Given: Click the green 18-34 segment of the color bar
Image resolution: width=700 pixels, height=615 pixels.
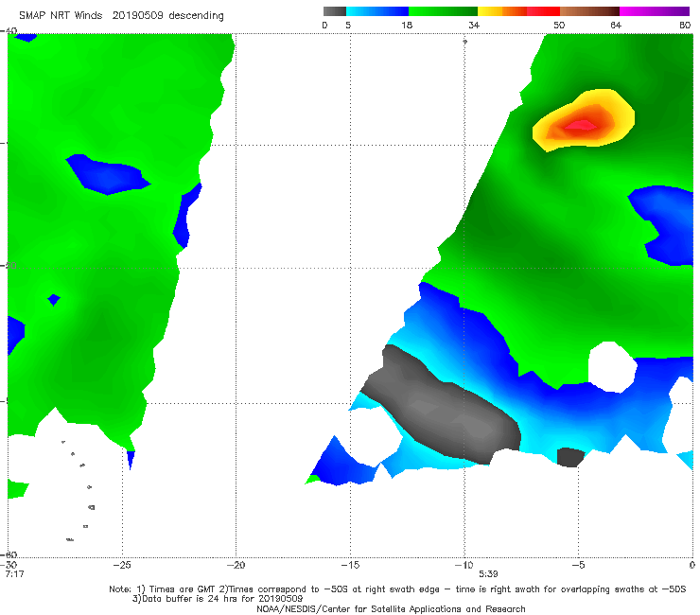Looking at the screenshot, I should (x=443, y=11).
